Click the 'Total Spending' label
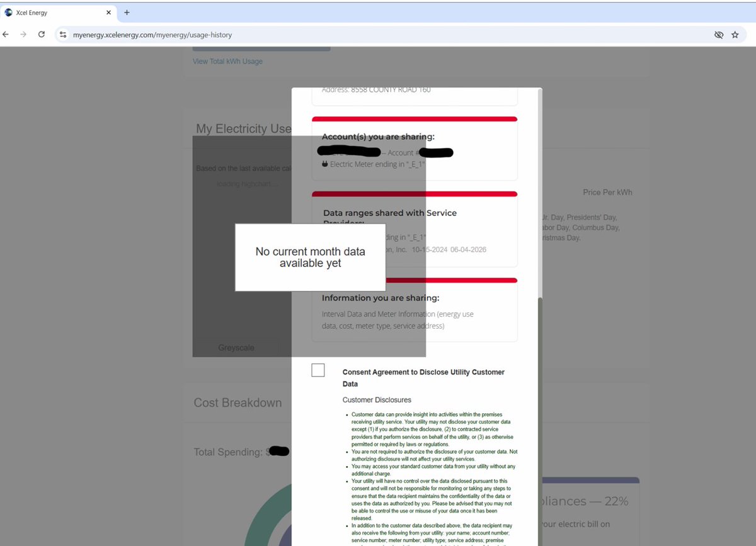Image resolution: width=756 pixels, height=546 pixels. (229, 452)
